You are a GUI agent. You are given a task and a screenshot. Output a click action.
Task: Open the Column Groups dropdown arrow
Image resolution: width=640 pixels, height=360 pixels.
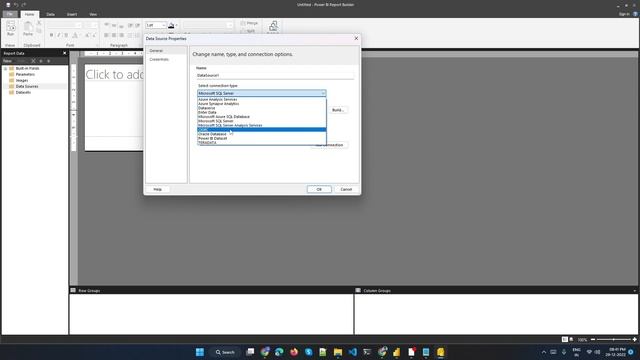634,291
